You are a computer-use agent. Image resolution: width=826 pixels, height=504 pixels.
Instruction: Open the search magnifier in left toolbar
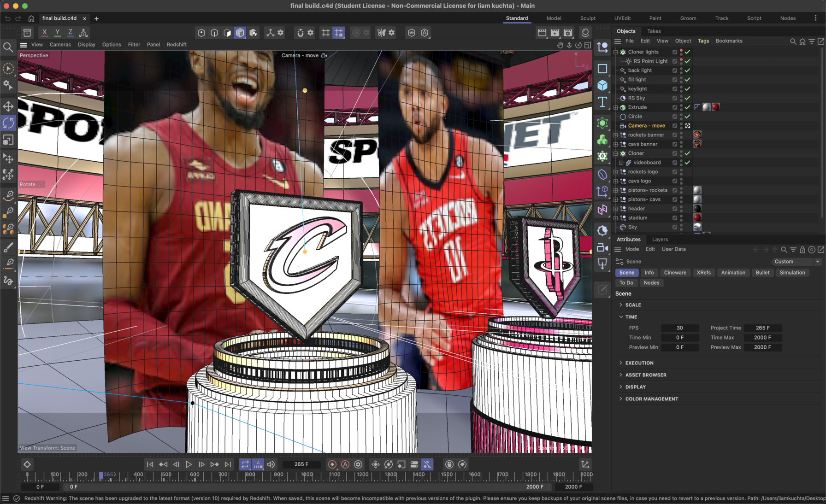(8, 47)
